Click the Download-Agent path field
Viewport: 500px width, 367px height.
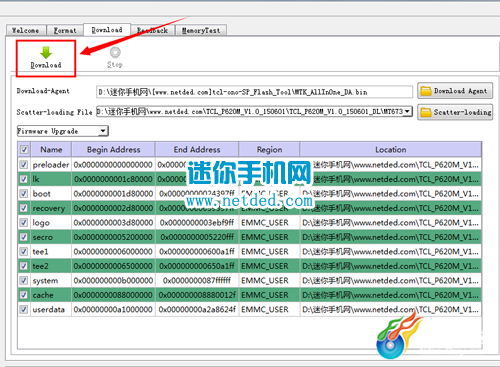[254, 92]
